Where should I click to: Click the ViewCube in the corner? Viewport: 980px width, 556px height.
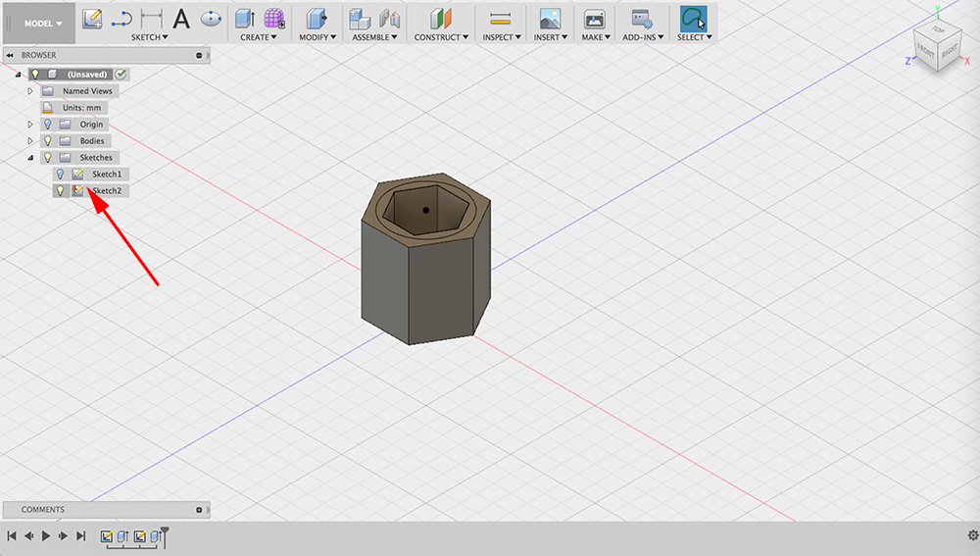[x=937, y=48]
